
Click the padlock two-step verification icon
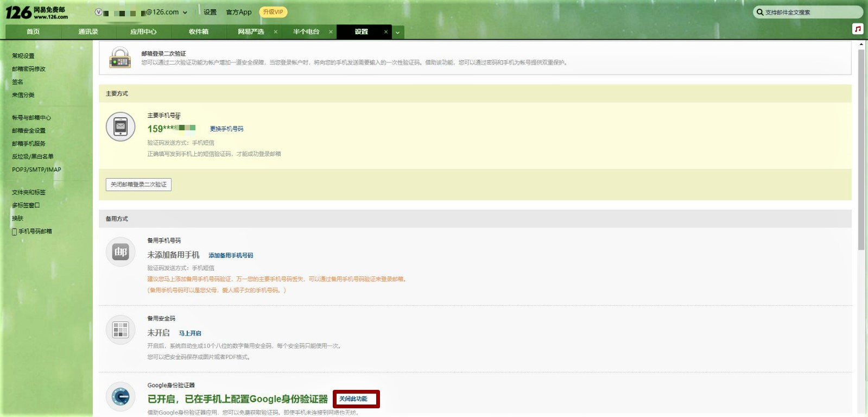(x=120, y=58)
